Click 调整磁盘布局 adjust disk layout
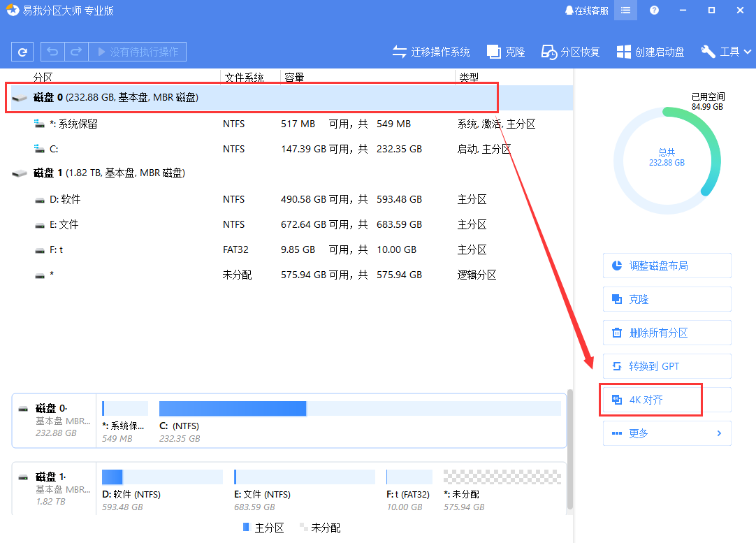756x543 pixels. (x=667, y=266)
